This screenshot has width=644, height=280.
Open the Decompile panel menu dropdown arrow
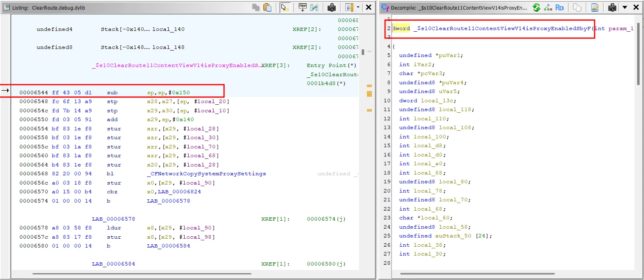[625, 7]
